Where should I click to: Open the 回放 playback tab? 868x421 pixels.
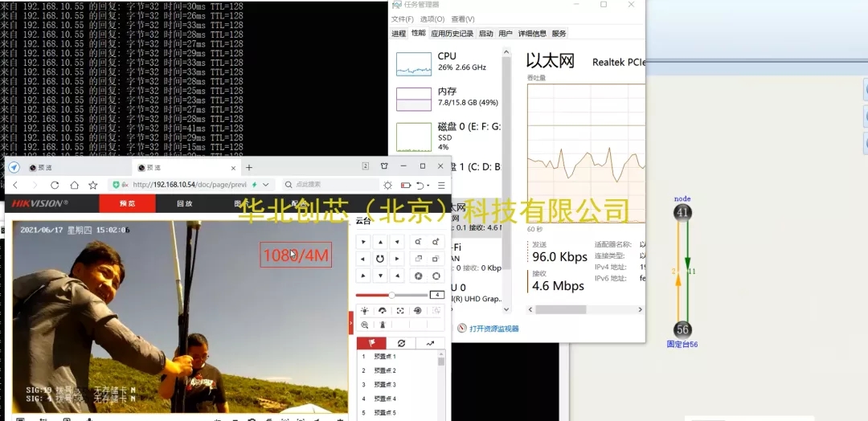pyautogui.click(x=184, y=204)
